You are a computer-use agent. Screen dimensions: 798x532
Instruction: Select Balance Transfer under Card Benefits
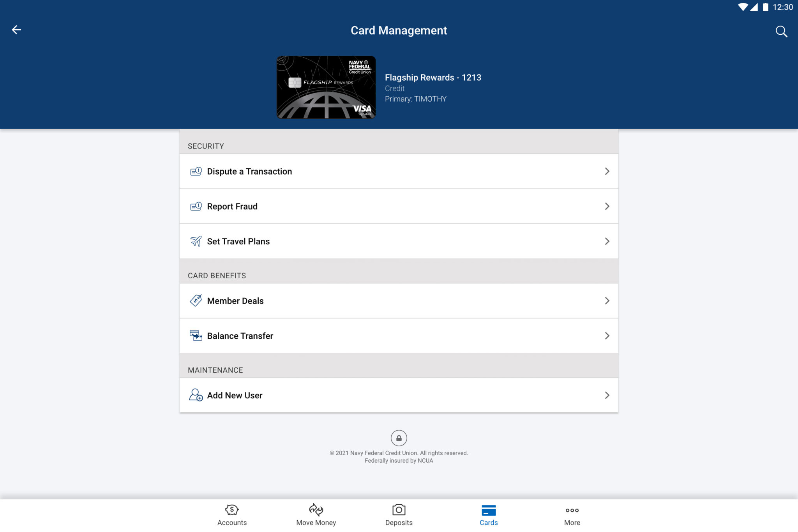tap(240, 336)
